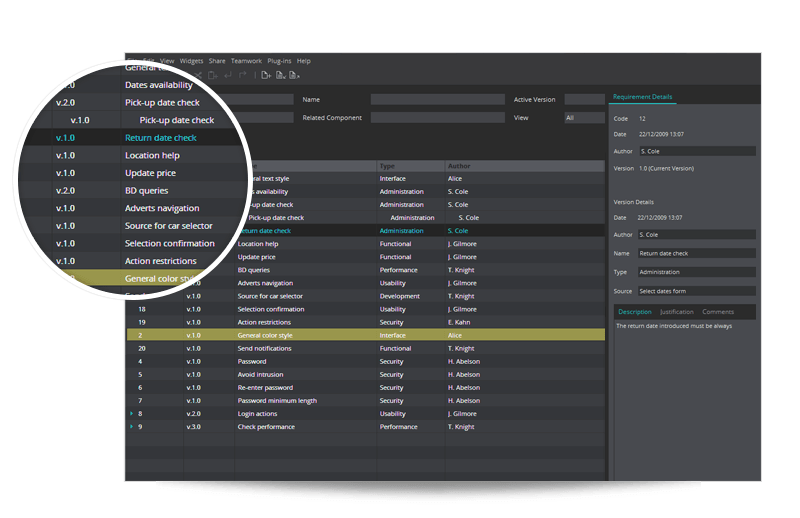Click version v.2.0 in Login actions row
Screen dimensions: 800x518
(193, 414)
